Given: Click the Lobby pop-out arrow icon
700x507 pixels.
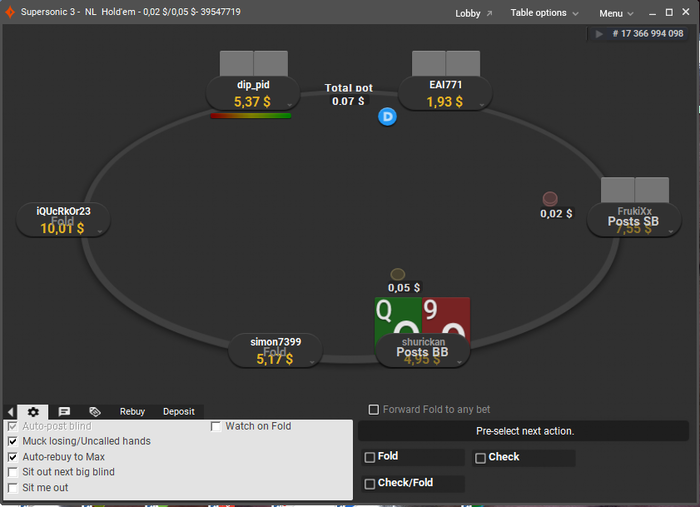Looking at the screenshot, I should (490, 13).
